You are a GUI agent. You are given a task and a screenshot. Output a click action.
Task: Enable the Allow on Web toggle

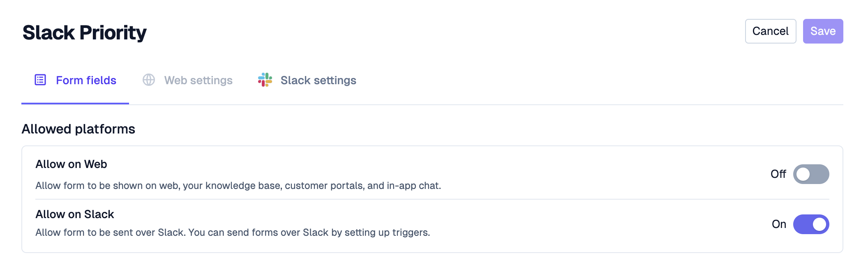click(811, 174)
